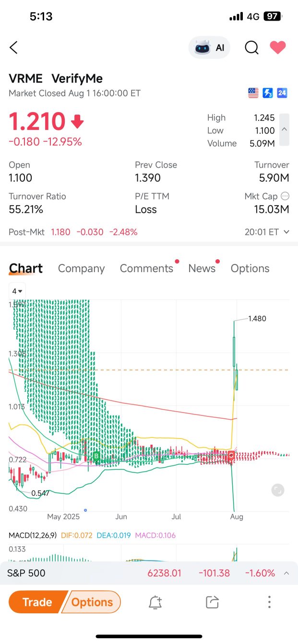
Task: Open the chart indicator count dropdown showing 4
Action: pyautogui.click(x=17, y=291)
